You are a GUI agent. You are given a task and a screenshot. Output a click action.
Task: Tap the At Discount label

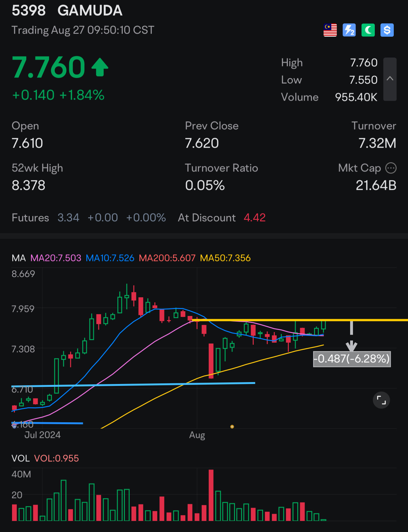(x=207, y=218)
